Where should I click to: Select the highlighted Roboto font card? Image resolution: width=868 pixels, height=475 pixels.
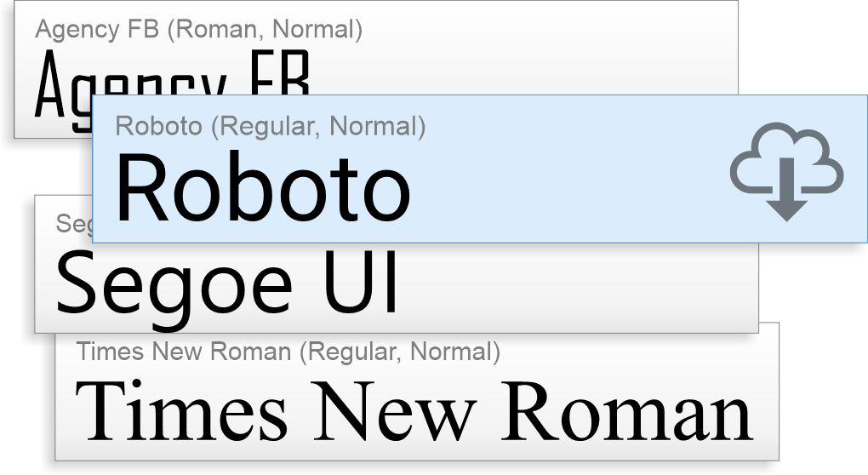click(x=480, y=169)
